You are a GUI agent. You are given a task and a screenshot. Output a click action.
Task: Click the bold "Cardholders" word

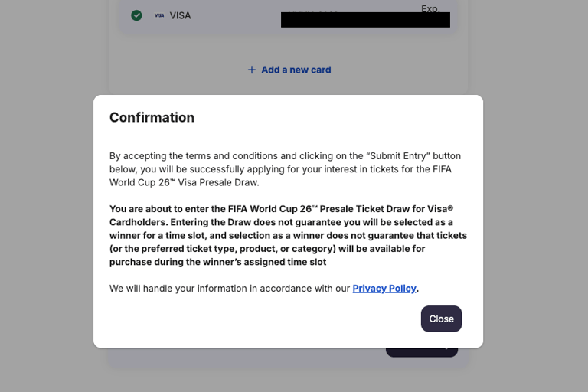pyautogui.click(x=138, y=222)
